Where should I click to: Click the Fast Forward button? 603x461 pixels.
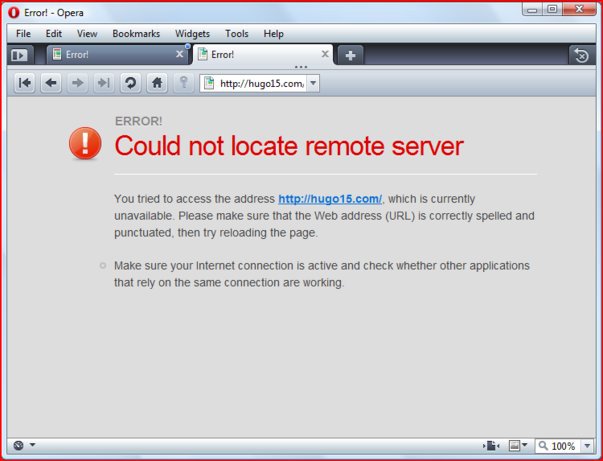click(103, 83)
